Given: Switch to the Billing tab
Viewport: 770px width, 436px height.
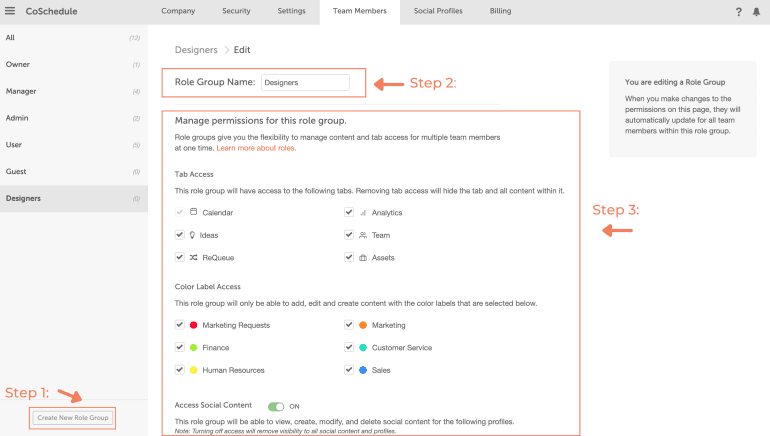Looking at the screenshot, I should (502, 11).
